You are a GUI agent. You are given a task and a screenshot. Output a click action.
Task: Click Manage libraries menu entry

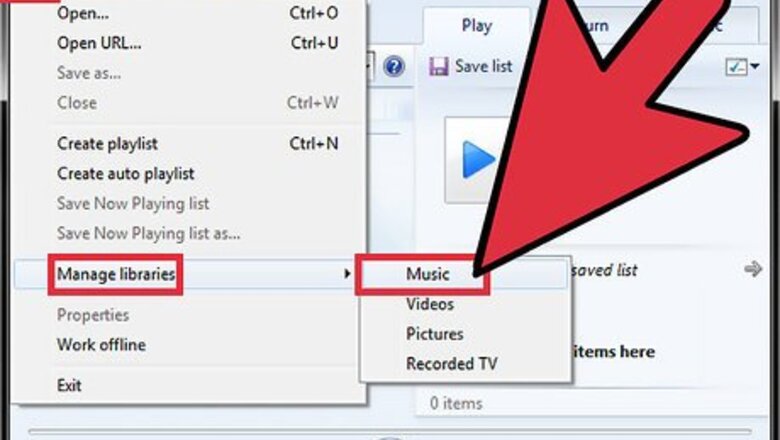coord(115,274)
